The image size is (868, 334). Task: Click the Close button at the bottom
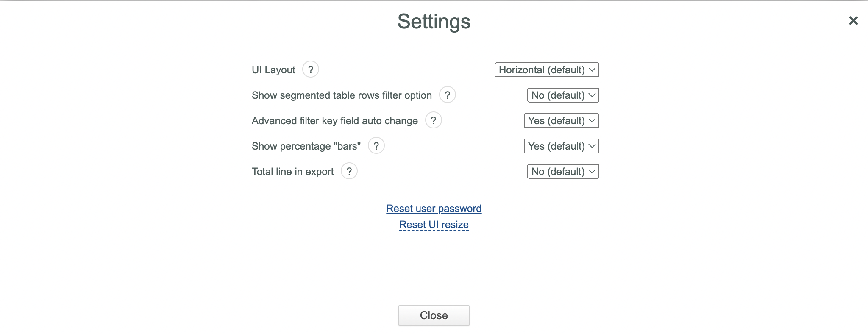(434, 315)
